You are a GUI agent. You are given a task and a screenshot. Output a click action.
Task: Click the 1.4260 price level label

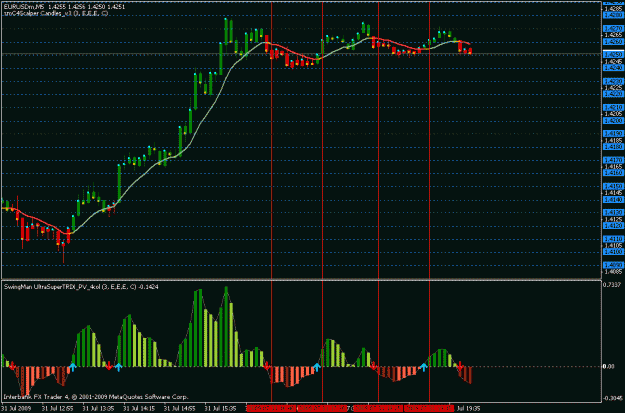(613, 42)
